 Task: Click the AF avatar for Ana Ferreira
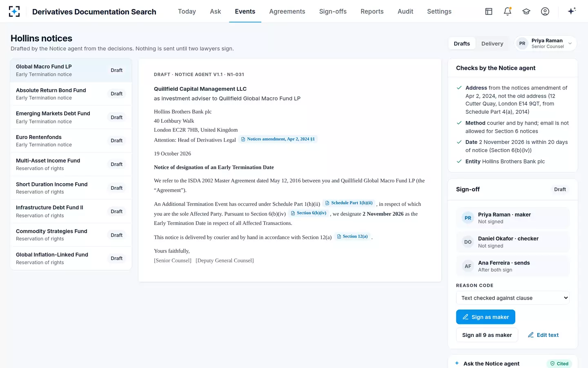click(x=468, y=266)
